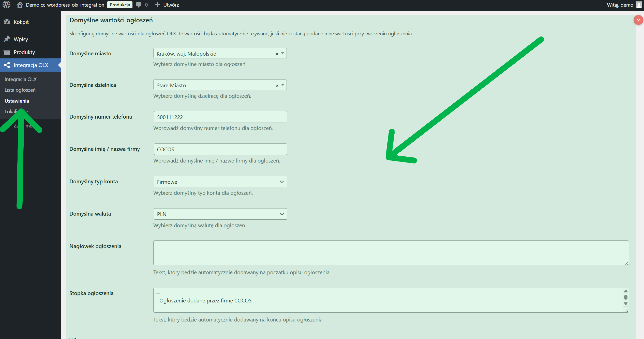Image resolution: width=644 pixels, height=339 pixels.
Task: Click the Domyślne miasto label
Action: [90, 54]
